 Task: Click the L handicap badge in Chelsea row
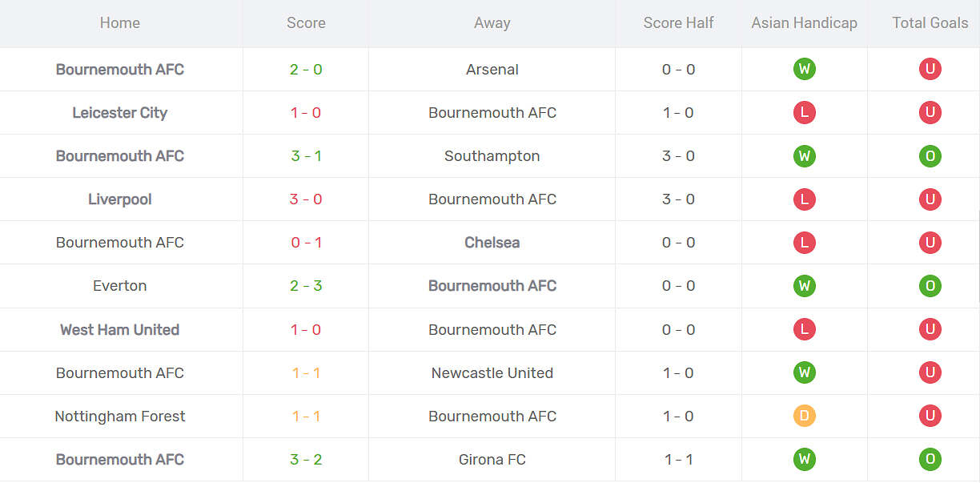804,243
